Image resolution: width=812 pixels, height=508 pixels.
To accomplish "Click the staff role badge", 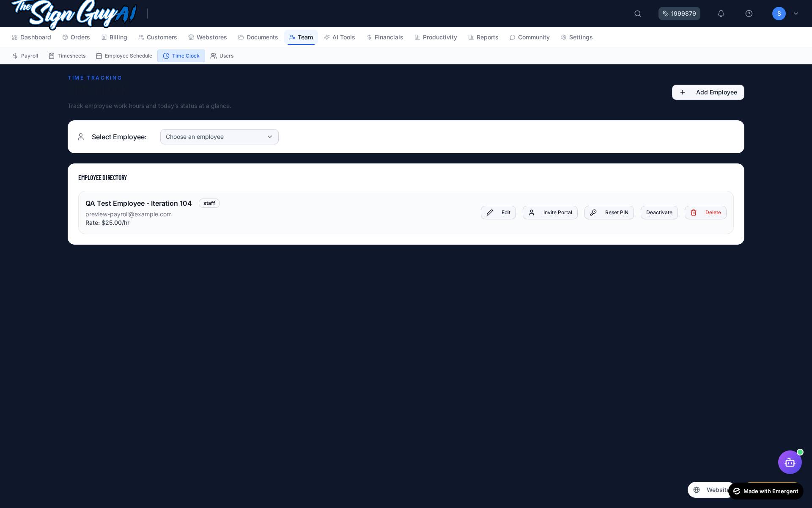I will (209, 203).
